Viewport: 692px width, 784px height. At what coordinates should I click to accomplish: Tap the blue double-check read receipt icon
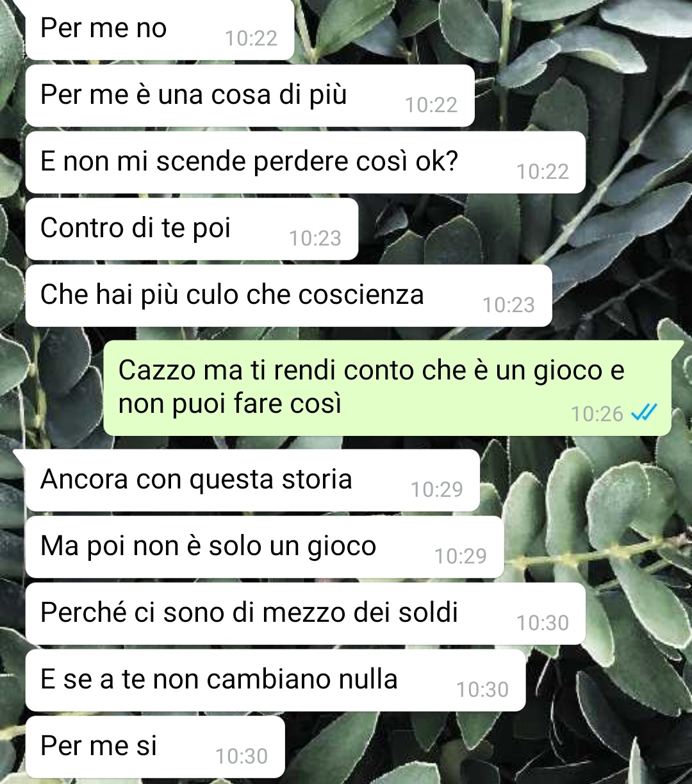[x=644, y=413]
